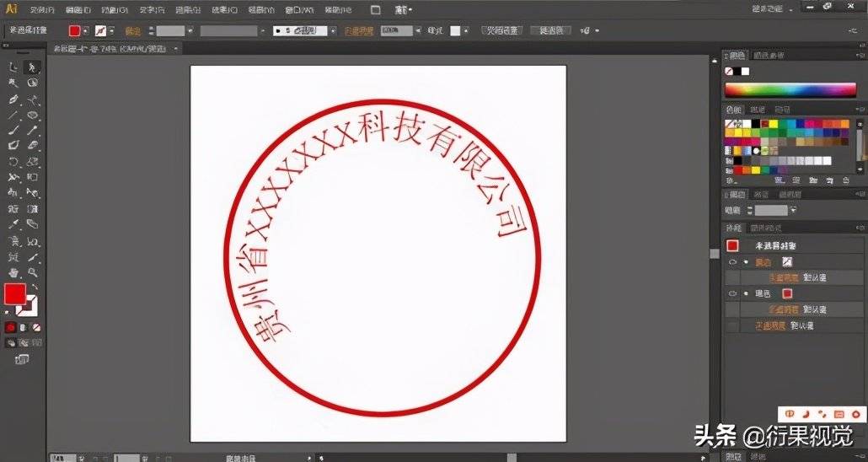Select the Paintbrush tool
This screenshot has height=462, width=868.
(x=13, y=131)
